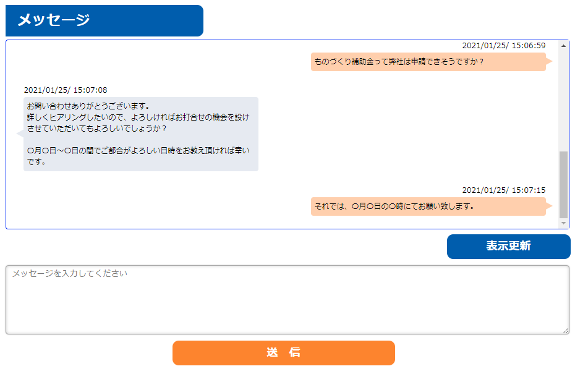Click the chat scrollbar up arrow

[563, 46]
